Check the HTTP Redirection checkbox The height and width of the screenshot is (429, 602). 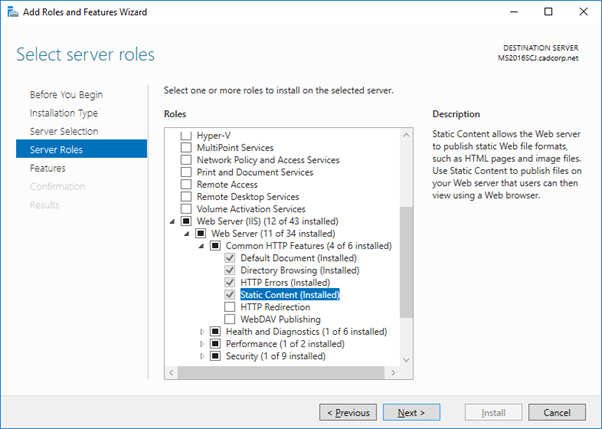[x=230, y=307]
